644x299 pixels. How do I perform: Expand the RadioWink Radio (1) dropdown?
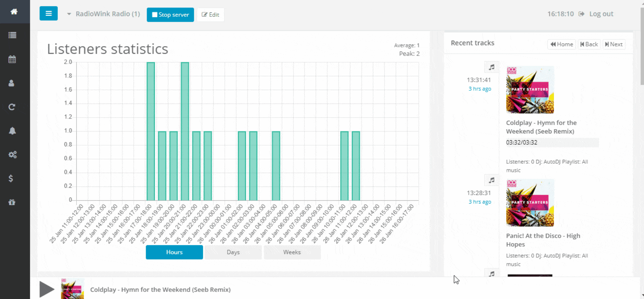pyautogui.click(x=104, y=14)
